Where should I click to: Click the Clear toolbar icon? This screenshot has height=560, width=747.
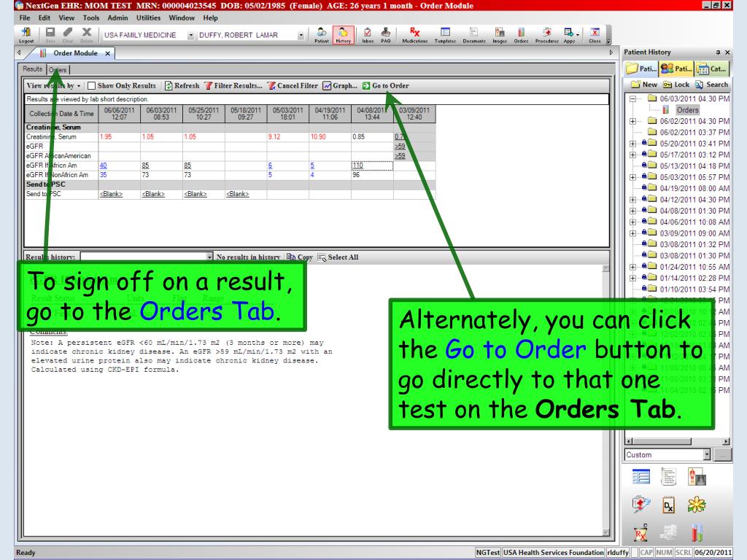click(68, 35)
